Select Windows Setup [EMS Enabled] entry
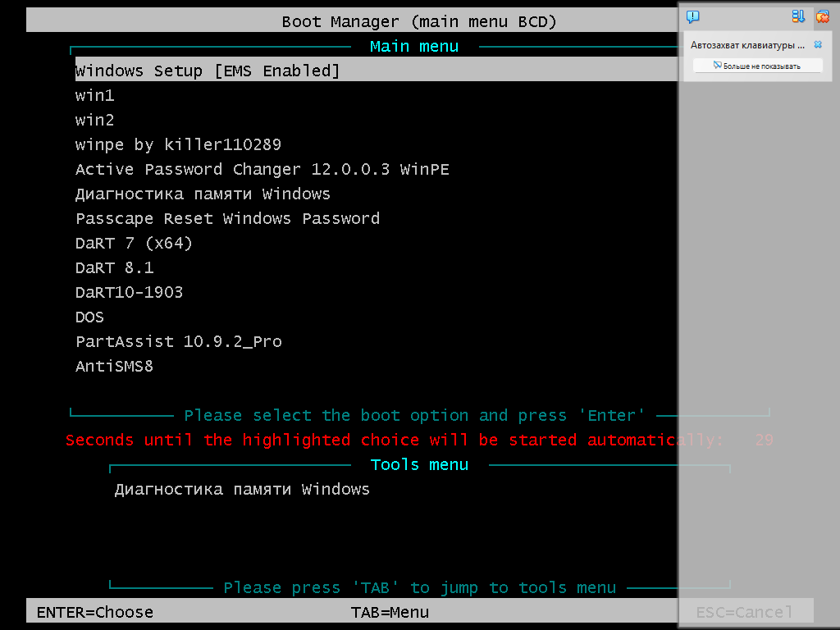 point(207,71)
